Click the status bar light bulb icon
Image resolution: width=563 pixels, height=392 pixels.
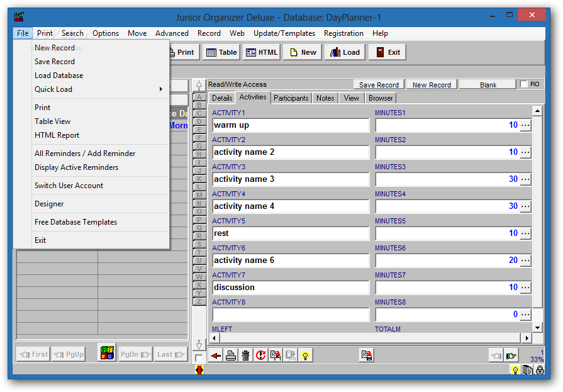click(515, 370)
